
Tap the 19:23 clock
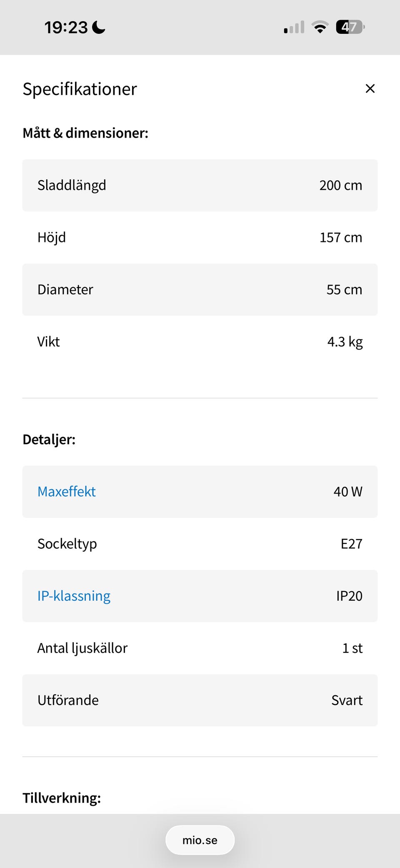tap(66, 28)
